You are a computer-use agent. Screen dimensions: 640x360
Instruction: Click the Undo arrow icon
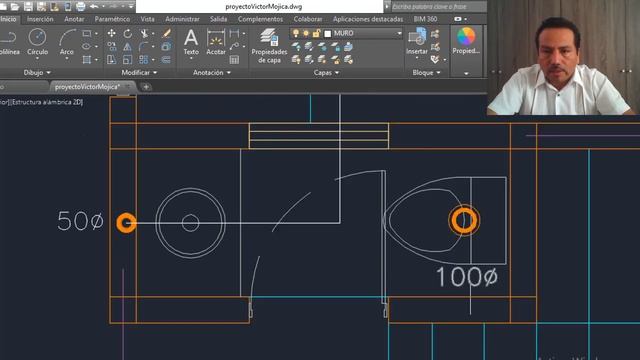[94, 6]
